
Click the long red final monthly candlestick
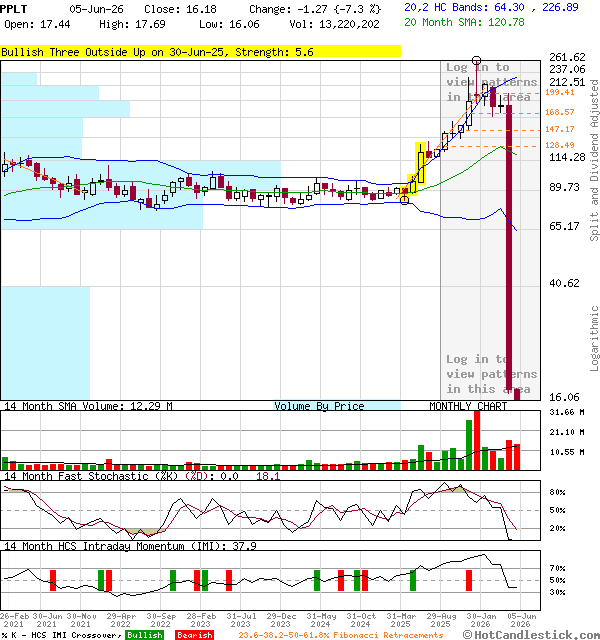pyautogui.click(x=509, y=252)
